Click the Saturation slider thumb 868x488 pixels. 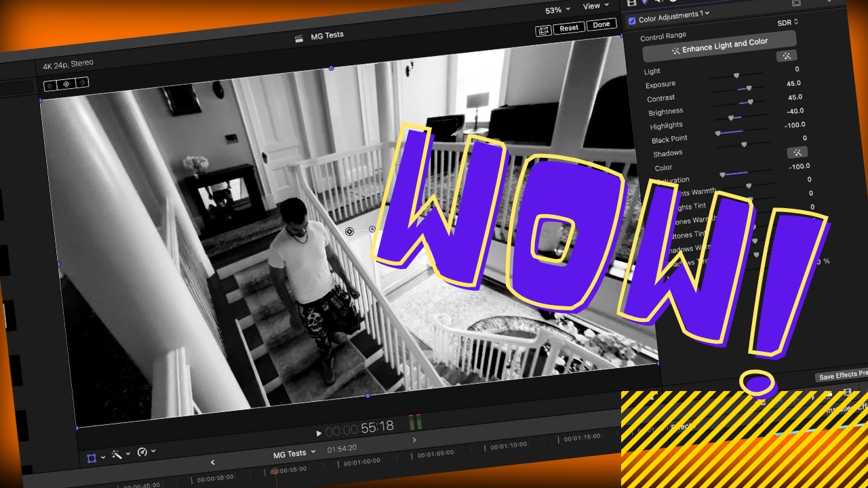click(x=722, y=175)
